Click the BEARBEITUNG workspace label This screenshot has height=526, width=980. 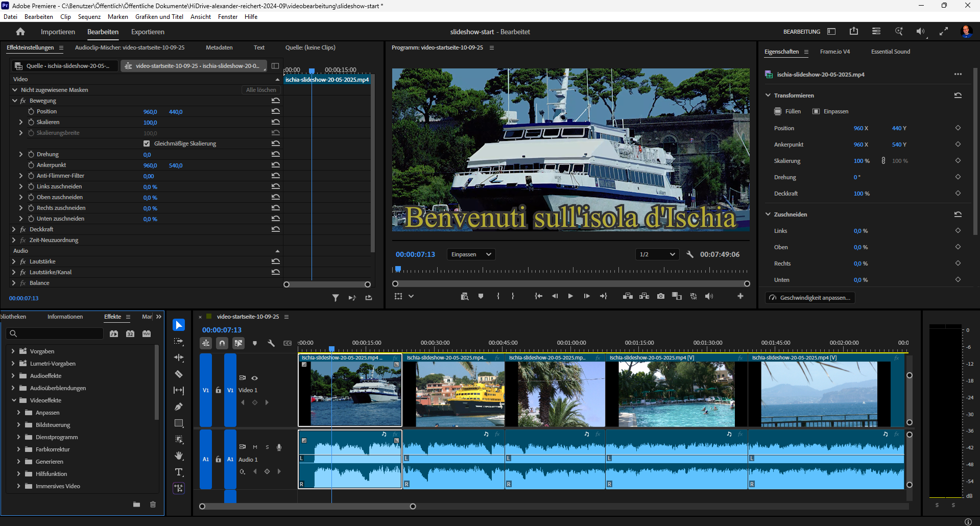pos(802,32)
